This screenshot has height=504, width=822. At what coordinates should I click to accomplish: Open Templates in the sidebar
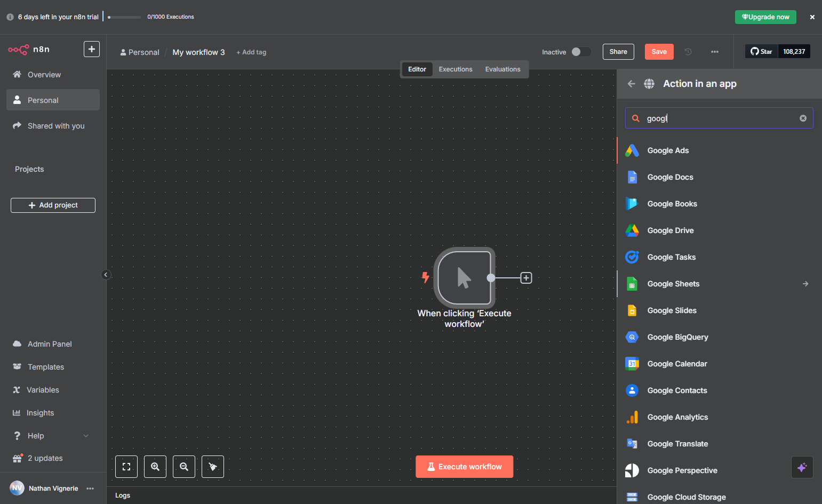pyautogui.click(x=53, y=367)
